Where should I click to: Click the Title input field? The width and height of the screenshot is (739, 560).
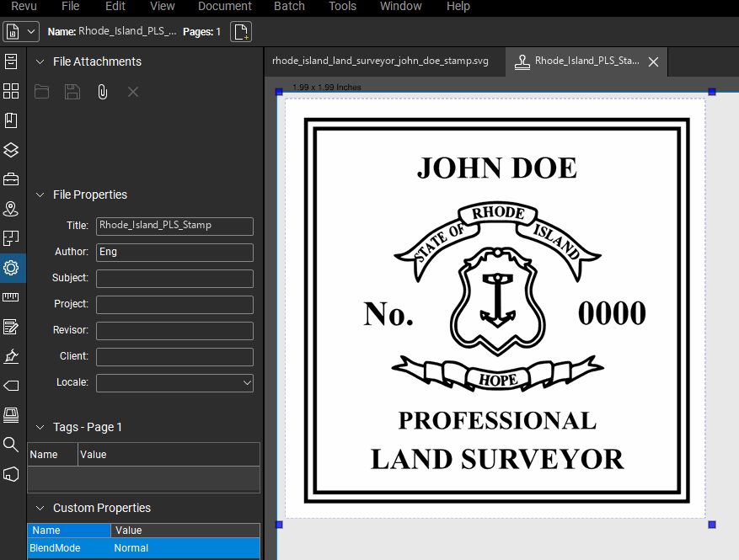pyautogui.click(x=174, y=226)
